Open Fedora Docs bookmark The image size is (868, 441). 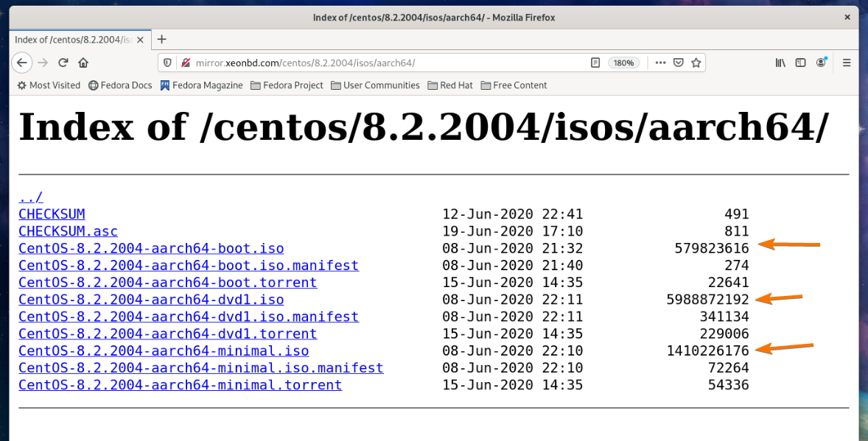pos(120,85)
